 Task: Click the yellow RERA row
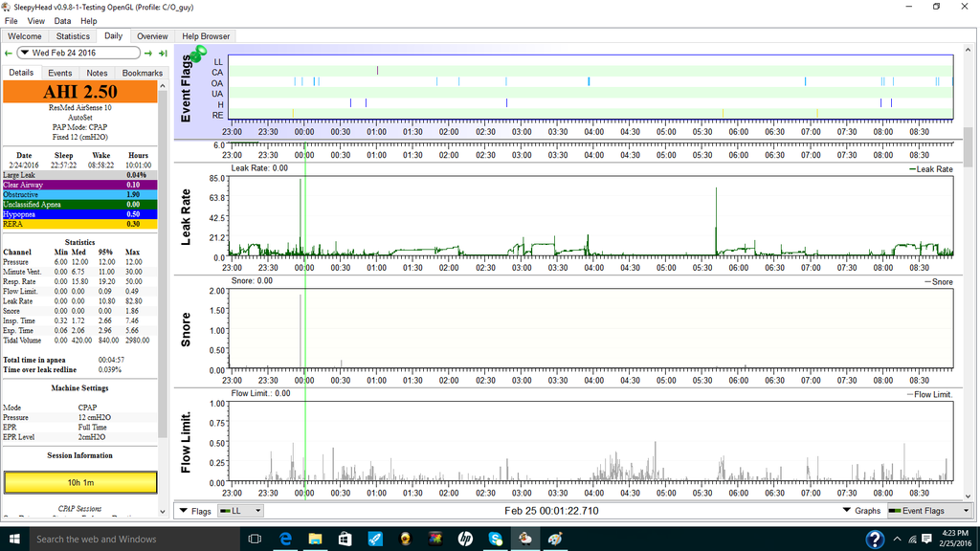point(80,224)
